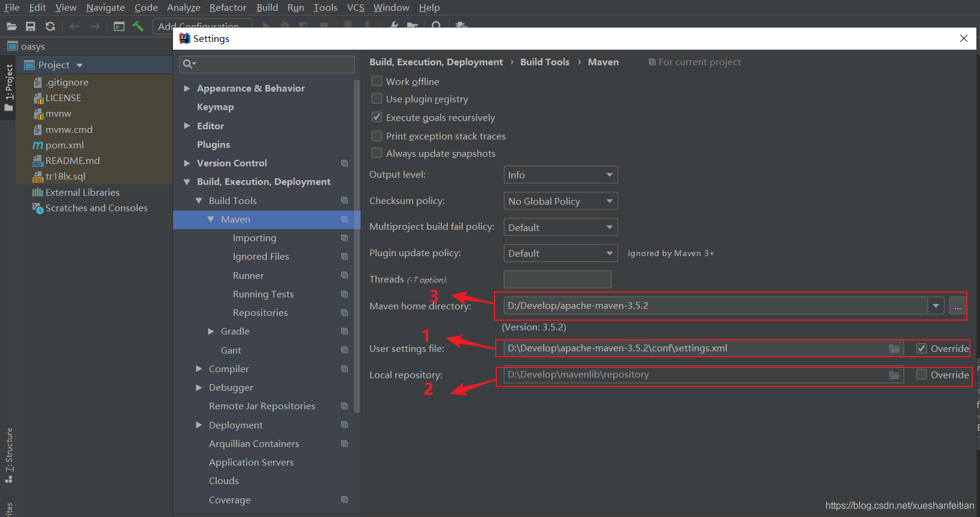Viewport: 980px width, 517px height.
Task: Click the project-level icon next to Importing
Action: coord(344,238)
